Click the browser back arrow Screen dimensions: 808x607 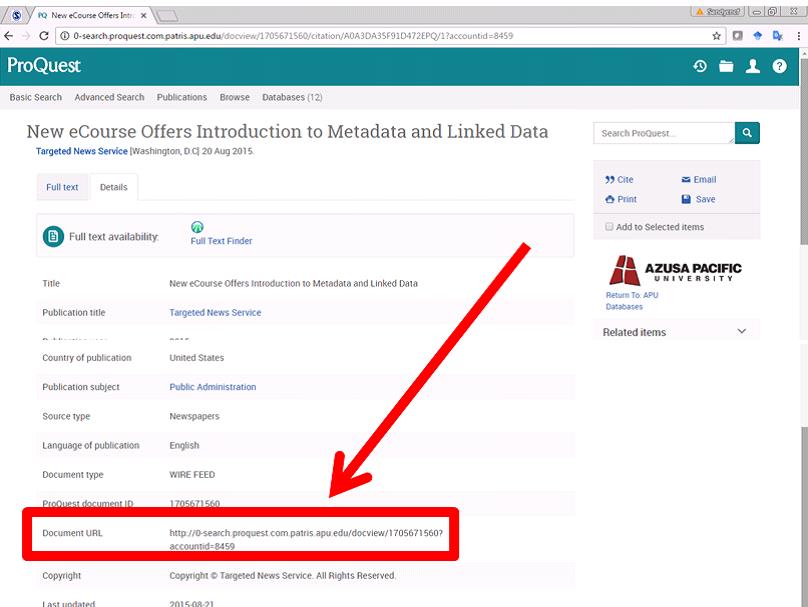coord(8,36)
